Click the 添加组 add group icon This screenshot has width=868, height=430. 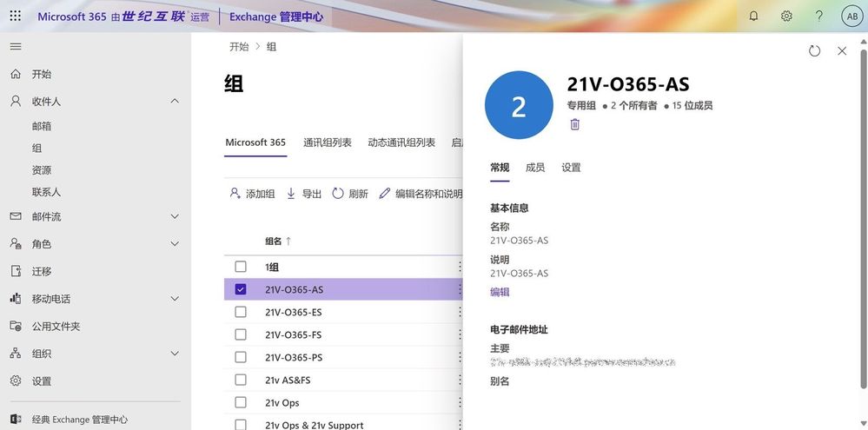235,193
